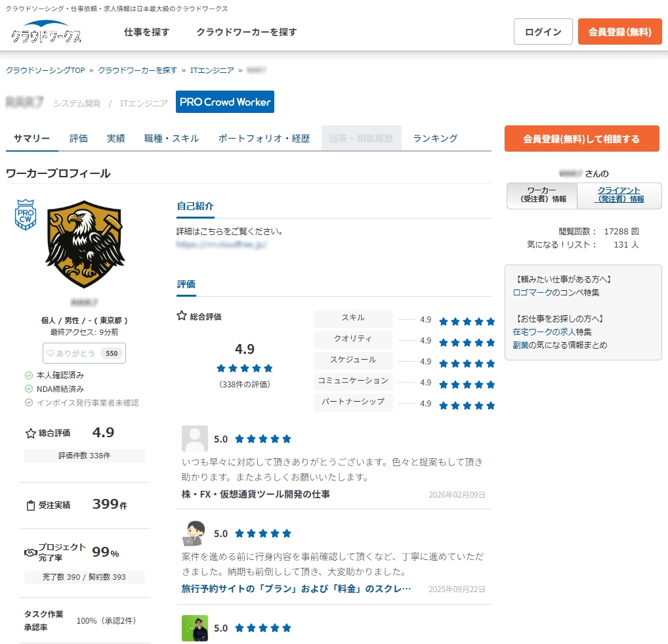Click the 最終アクセス: 9分前 text
This screenshot has width=668, height=644.
pyautogui.click(x=85, y=332)
